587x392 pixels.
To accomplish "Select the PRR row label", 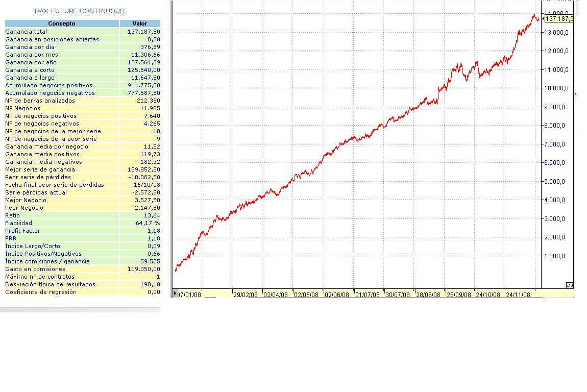I will coord(11,238).
